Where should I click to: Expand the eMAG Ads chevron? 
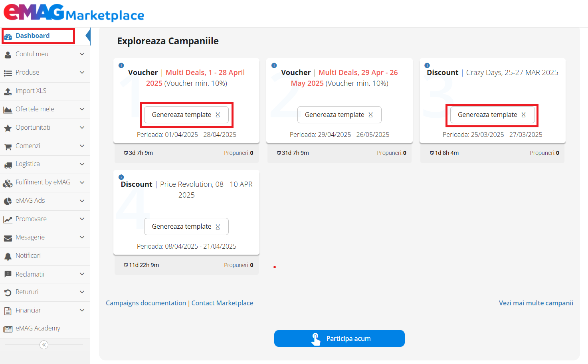click(x=82, y=201)
